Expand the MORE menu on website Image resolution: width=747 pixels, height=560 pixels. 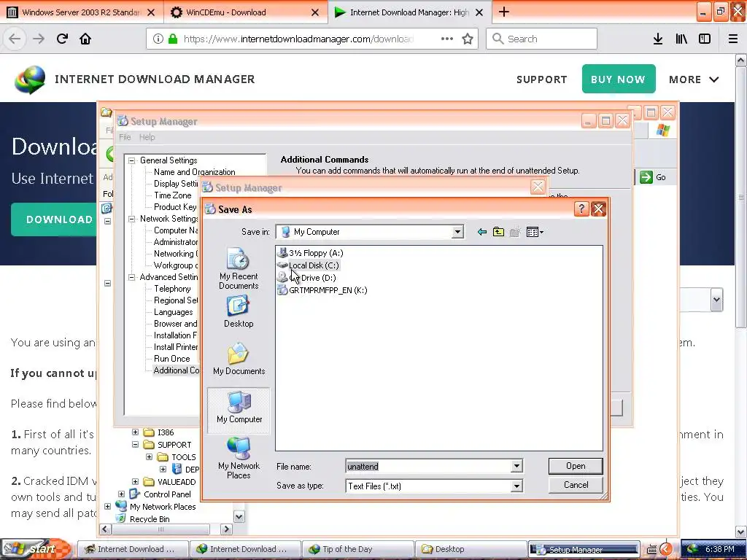click(694, 79)
